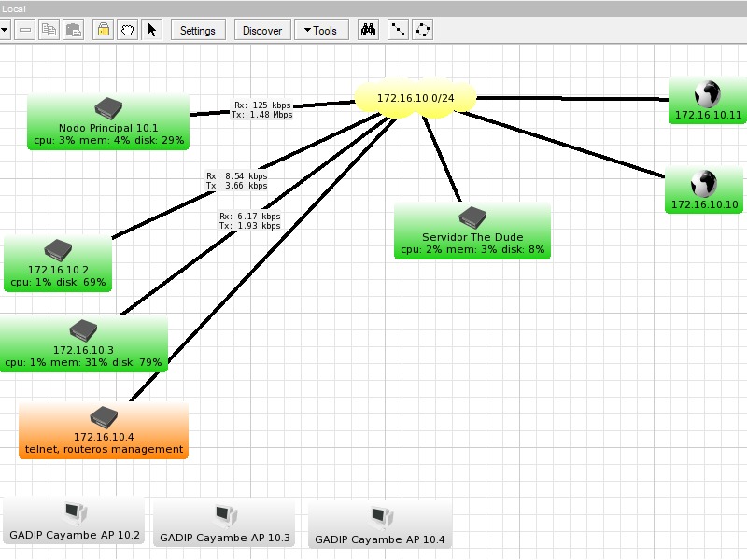Open the add dropdown arrow at toolbar start
The width and height of the screenshot is (747, 560).
5,30
